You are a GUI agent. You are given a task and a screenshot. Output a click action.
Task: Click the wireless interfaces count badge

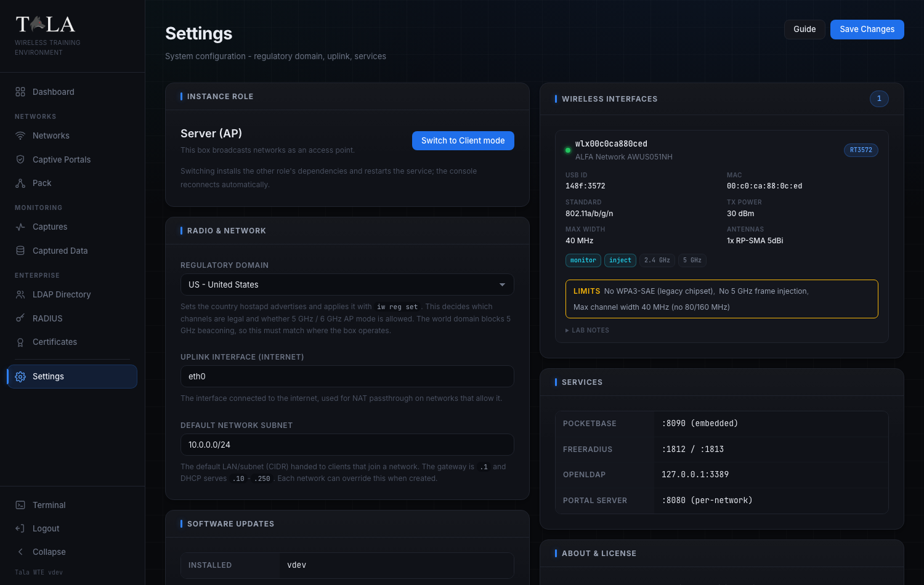click(x=879, y=99)
